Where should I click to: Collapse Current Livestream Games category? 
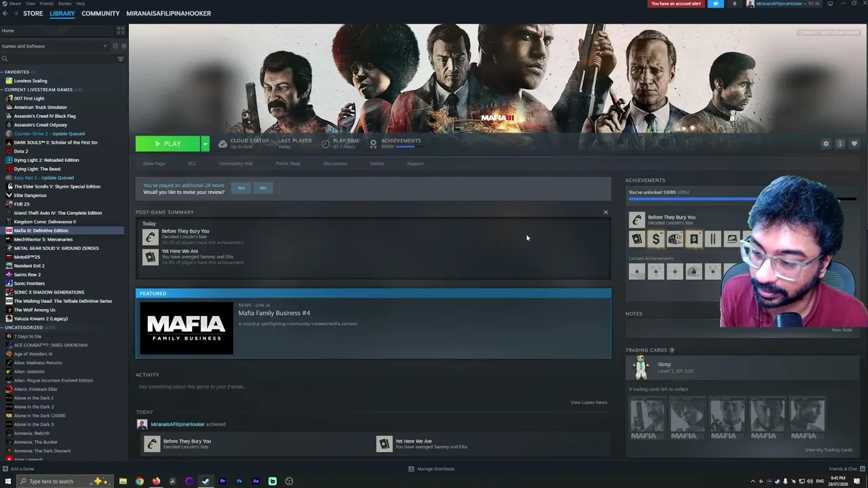pyautogui.click(x=3, y=89)
